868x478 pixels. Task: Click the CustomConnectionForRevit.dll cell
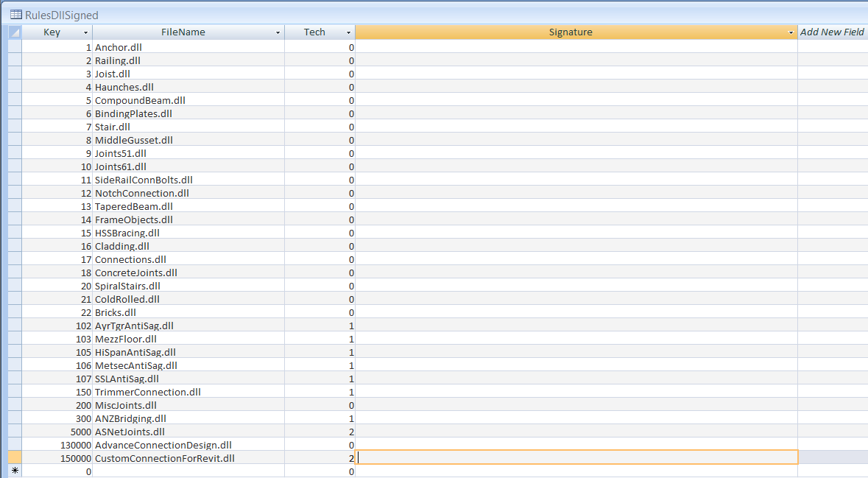click(188, 458)
